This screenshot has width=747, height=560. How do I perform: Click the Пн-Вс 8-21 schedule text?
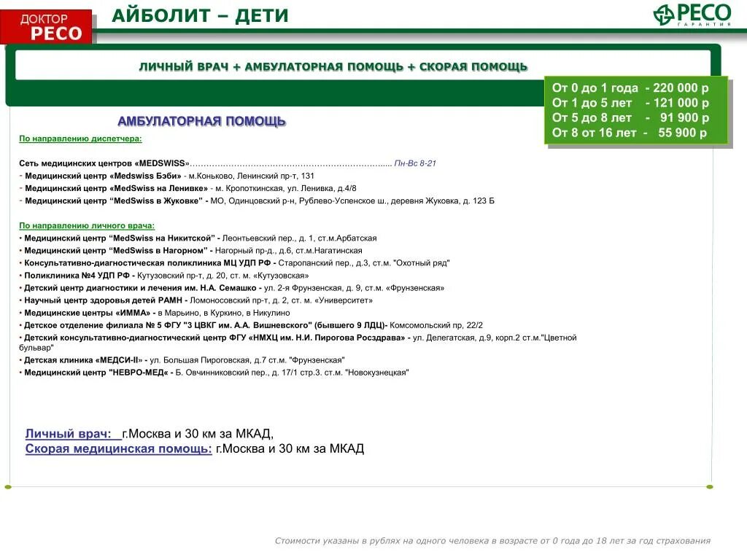click(x=415, y=163)
